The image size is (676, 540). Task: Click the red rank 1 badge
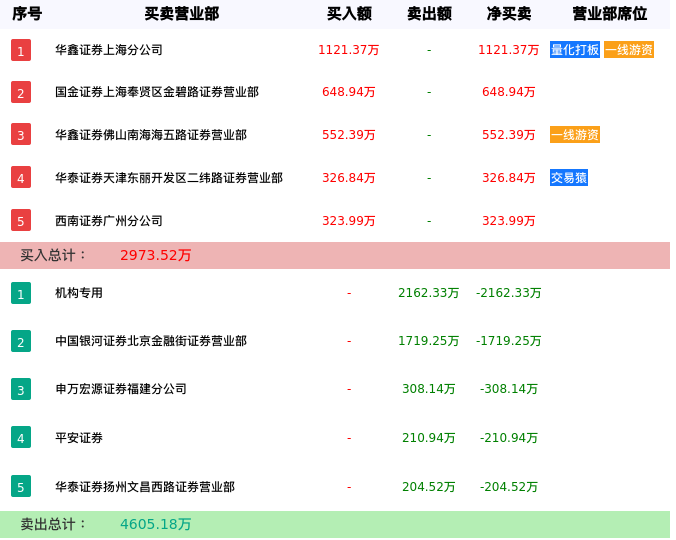(21, 50)
